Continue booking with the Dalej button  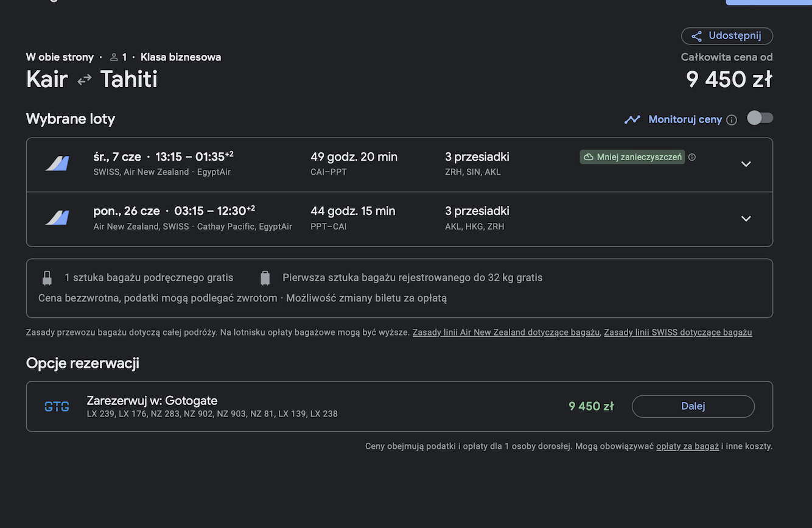coord(693,406)
